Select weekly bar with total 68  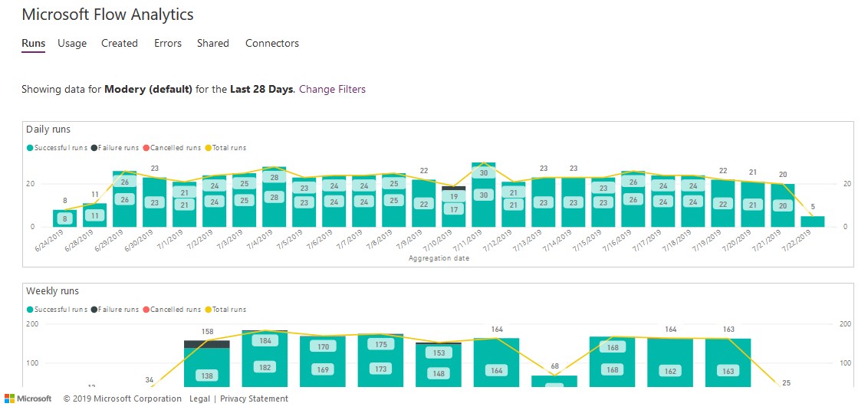coord(554,381)
